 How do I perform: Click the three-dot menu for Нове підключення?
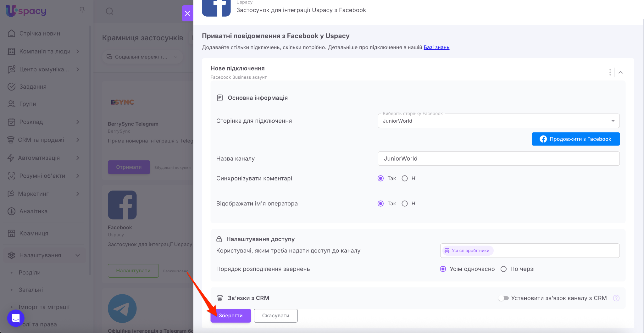tap(610, 72)
